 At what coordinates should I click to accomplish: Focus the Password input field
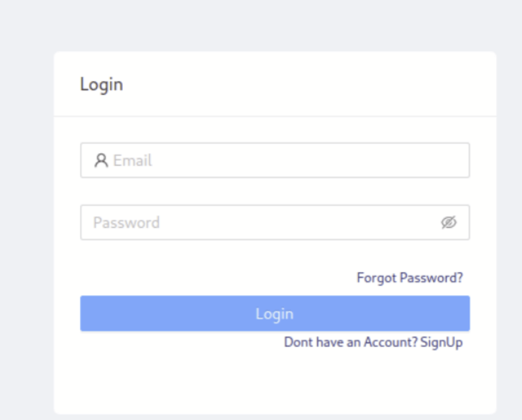click(236, 222)
